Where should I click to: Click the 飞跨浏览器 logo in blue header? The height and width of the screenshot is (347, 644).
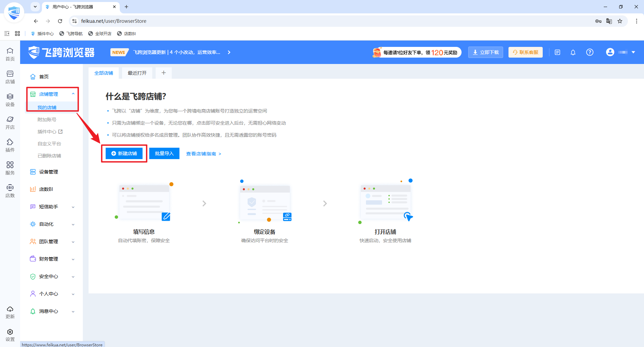tap(61, 52)
